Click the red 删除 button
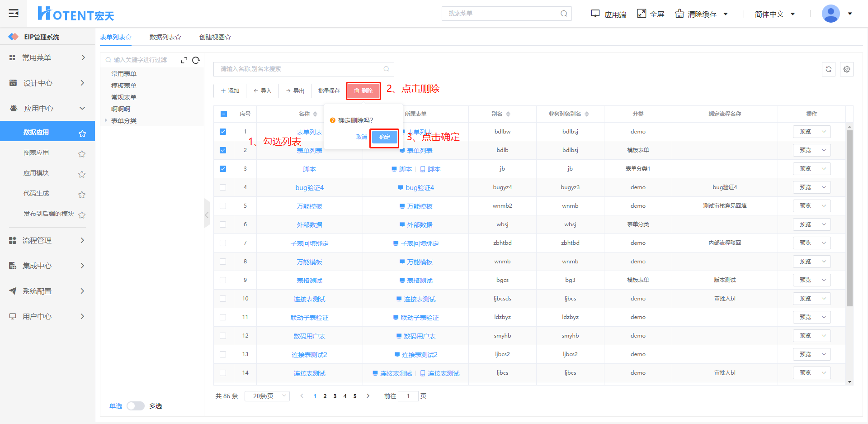Image resolution: width=868 pixels, height=424 pixels. point(363,91)
